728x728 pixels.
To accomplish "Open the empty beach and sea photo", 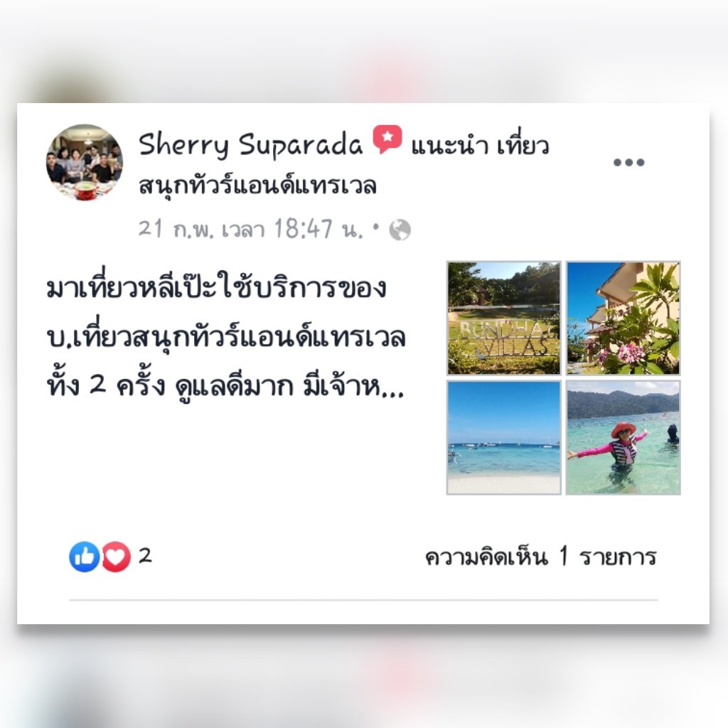I will (x=504, y=437).
